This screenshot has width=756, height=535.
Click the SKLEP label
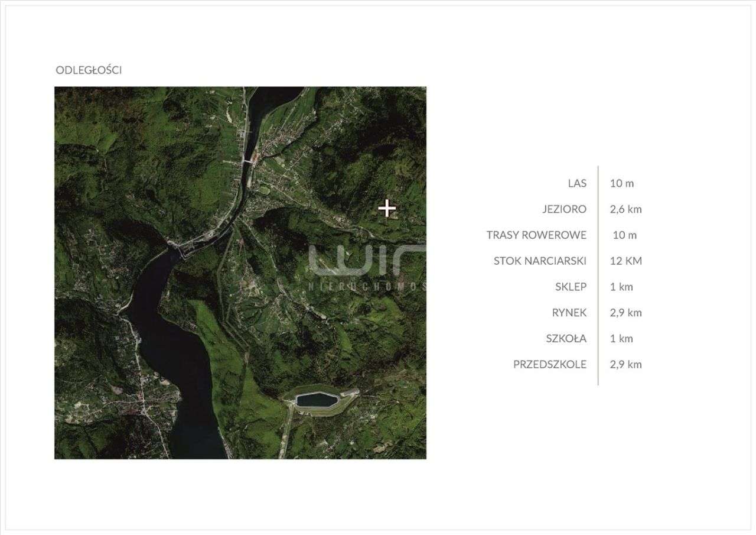pyautogui.click(x=571, y=287)
